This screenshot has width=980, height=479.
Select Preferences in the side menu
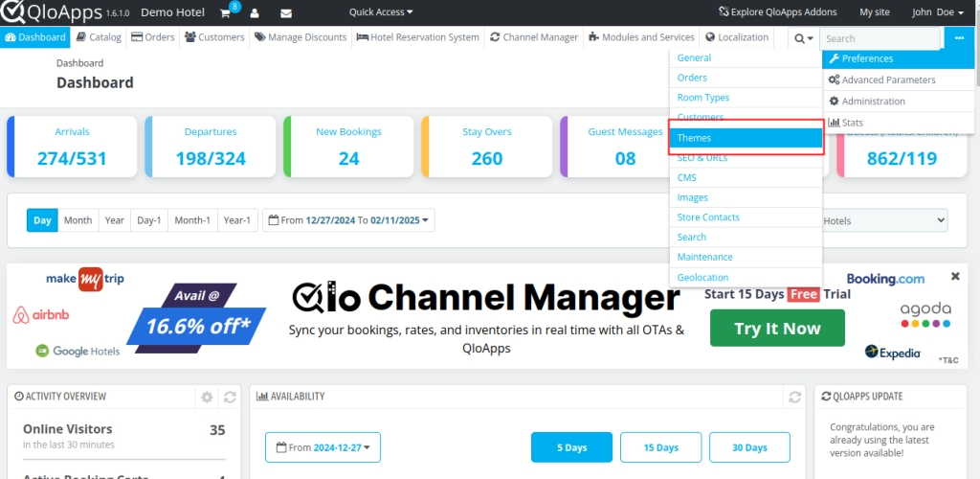coord(898,58)
